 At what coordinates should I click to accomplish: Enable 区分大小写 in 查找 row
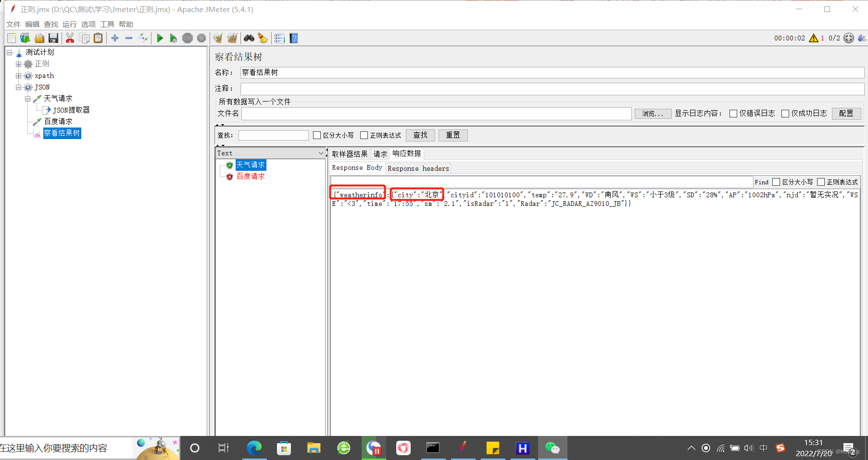pyautogui.click(x=317, y=135)
